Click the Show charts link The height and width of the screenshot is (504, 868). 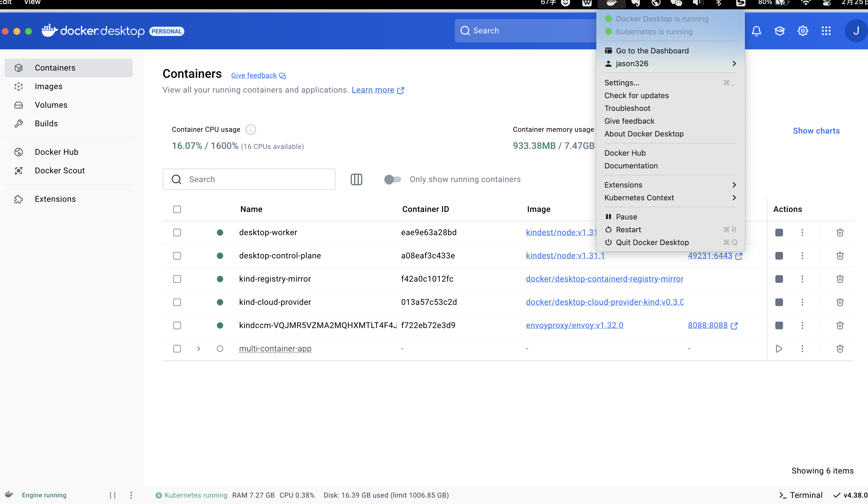pyautogui.click(x=816, y=131)
